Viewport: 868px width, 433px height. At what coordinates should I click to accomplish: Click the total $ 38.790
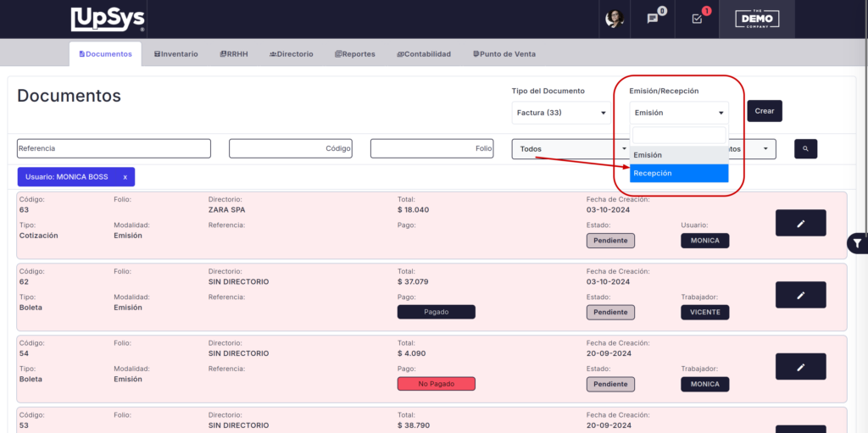tap(414, 425)
